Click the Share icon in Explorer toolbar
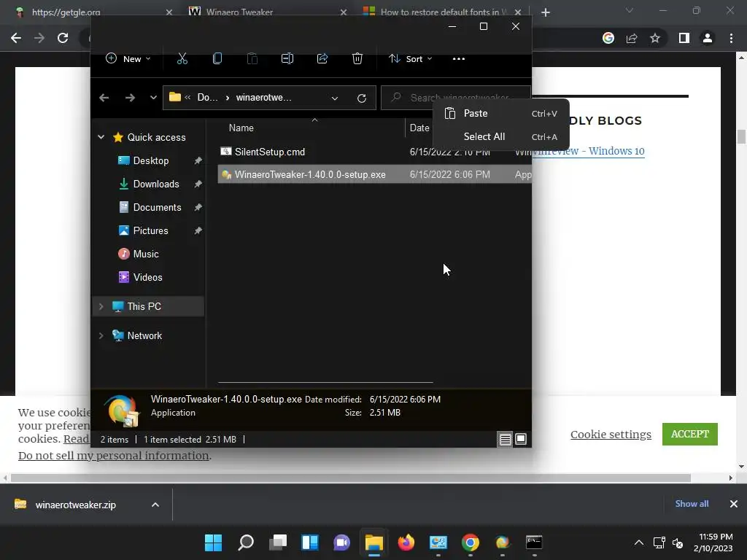The width and height of the screenshot is (747, 560). pyautogui.click(x=322, y=58)
